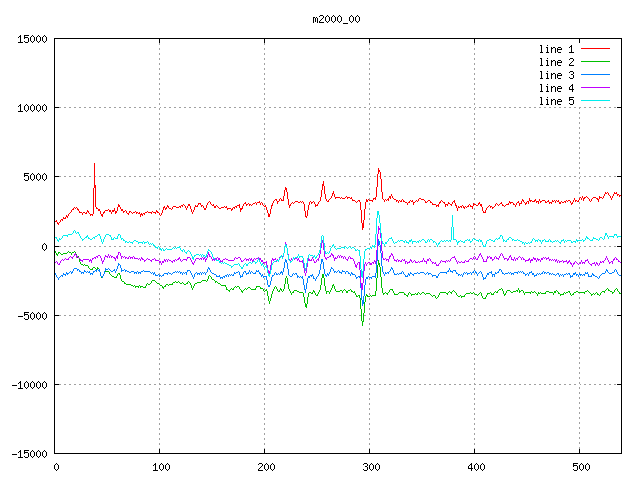Click the blue line 3 legend sample
Viewport: 640px width, 480px height.
click(596, 75)
